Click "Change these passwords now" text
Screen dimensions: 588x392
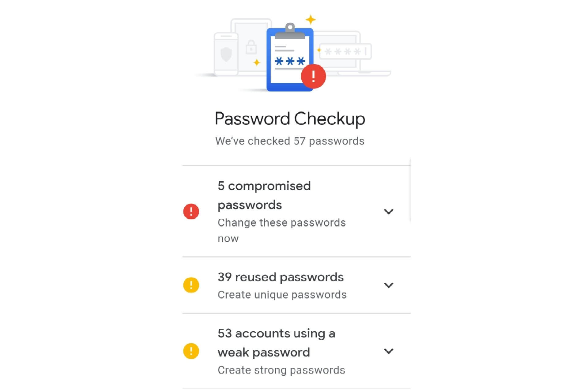pos(281,230)
